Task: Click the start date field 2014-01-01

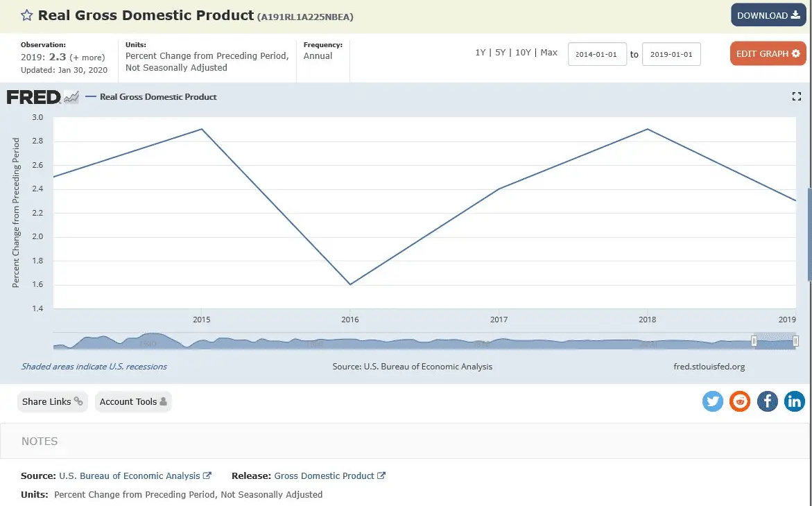Action: 597,54
